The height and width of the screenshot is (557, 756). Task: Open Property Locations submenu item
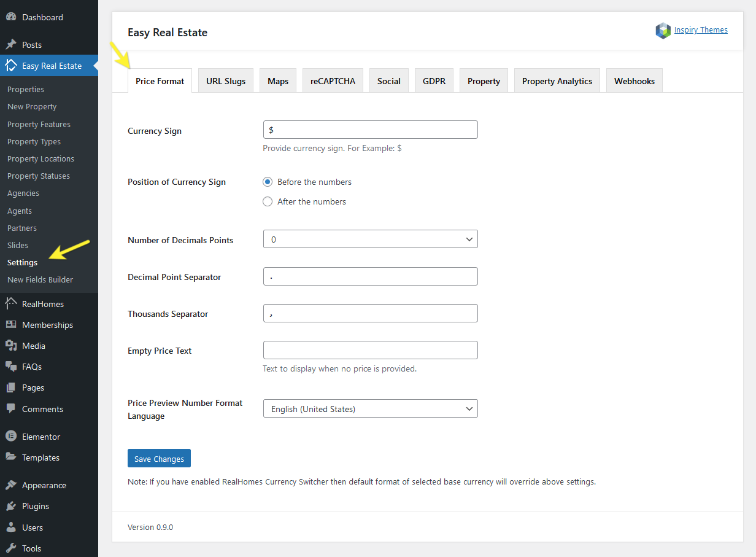tap(40, 158)
